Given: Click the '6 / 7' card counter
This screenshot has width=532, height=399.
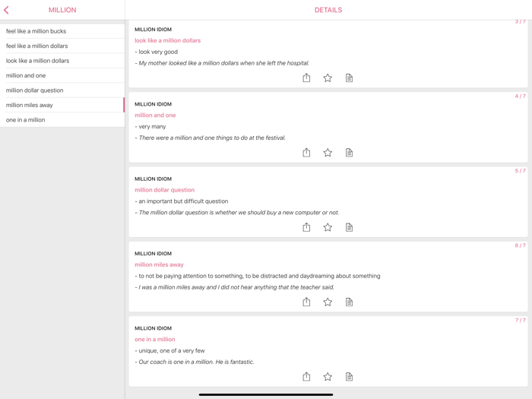Looking at the screenshot, I should (x=520, y=245).
